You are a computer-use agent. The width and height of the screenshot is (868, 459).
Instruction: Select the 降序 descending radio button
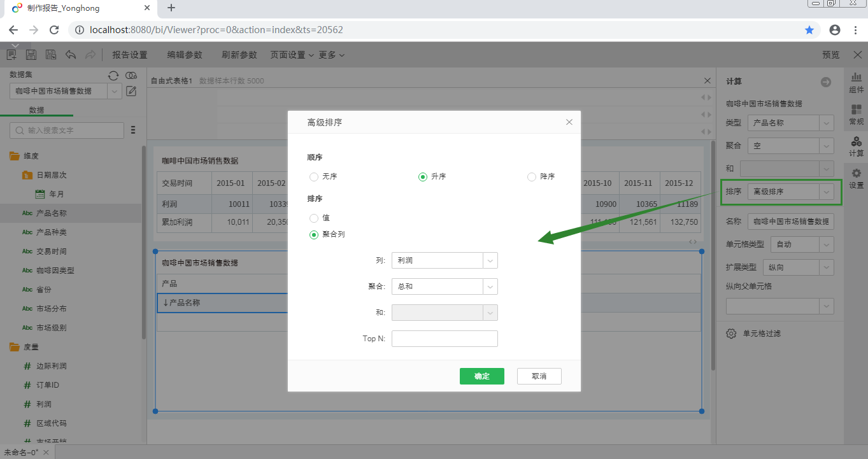click(532, 177)
